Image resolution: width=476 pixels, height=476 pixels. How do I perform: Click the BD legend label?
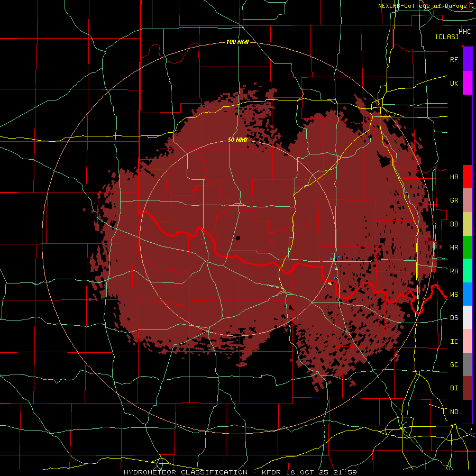454,224
